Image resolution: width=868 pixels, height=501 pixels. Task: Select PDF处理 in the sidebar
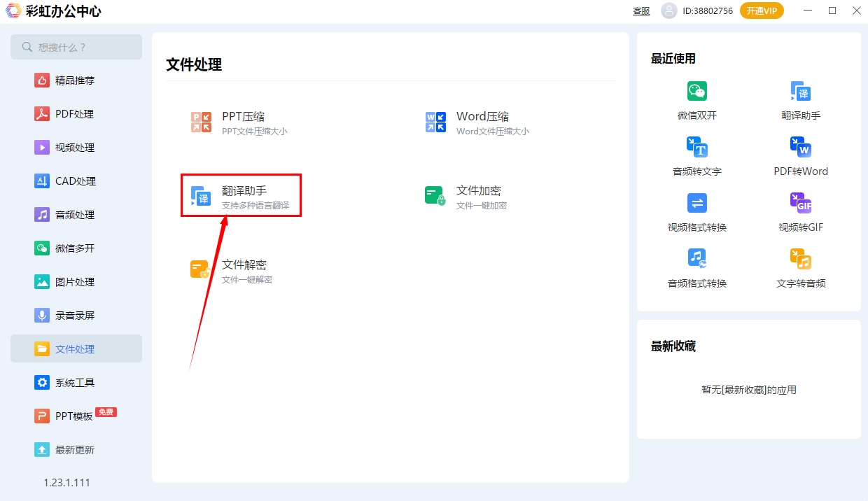click(x=76, y=113)
